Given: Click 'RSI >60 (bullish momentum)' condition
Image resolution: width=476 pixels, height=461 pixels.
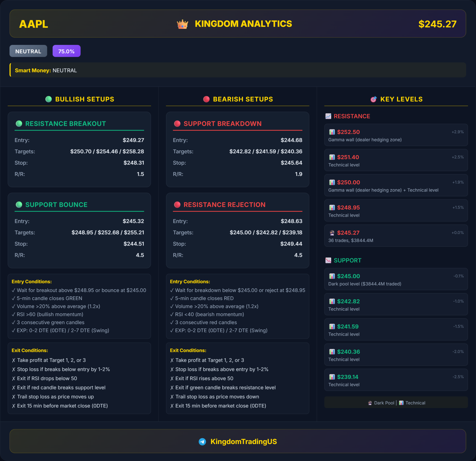Looking at the screenshot, I should pos(47,314).
